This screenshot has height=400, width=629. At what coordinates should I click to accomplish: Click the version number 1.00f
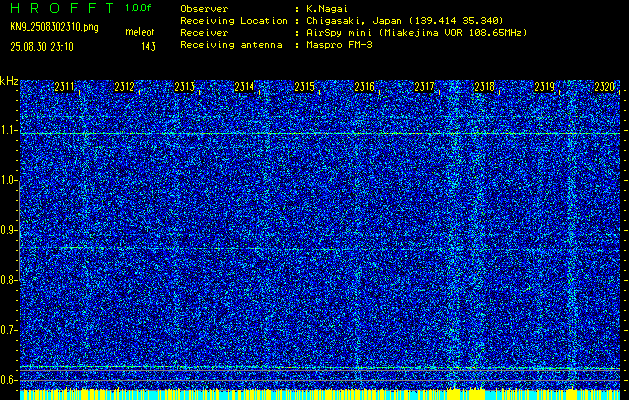138,8
